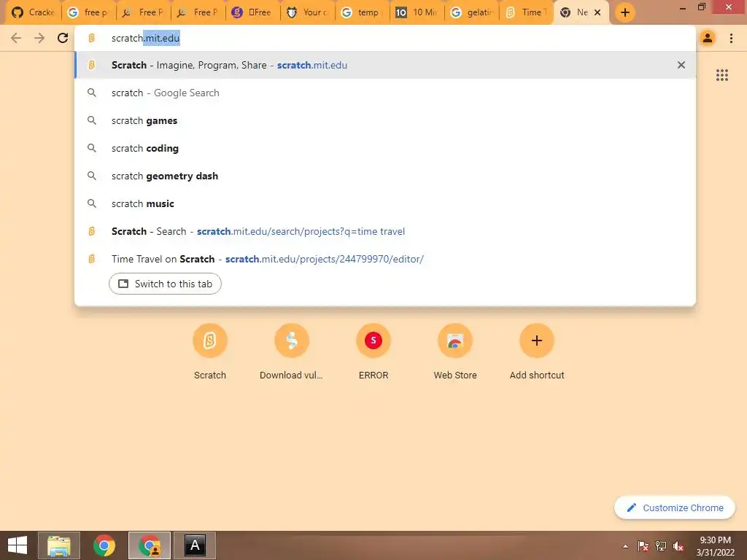Click the 'Switch to this tab' button
Screen dimensions: 747x560
click(x=165, y=284)
